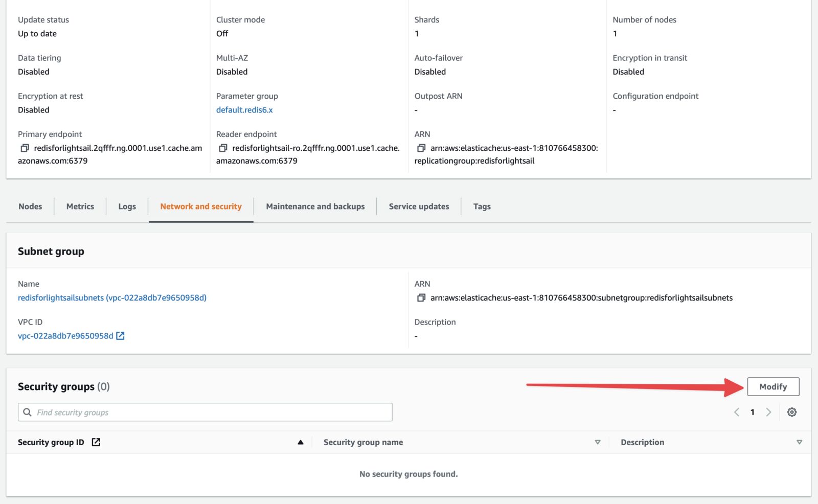Image resolution: width=818 pixels, height=504 pixels.
Task: Click page number 1 in pagination
Action: click(x=753, y=412)
